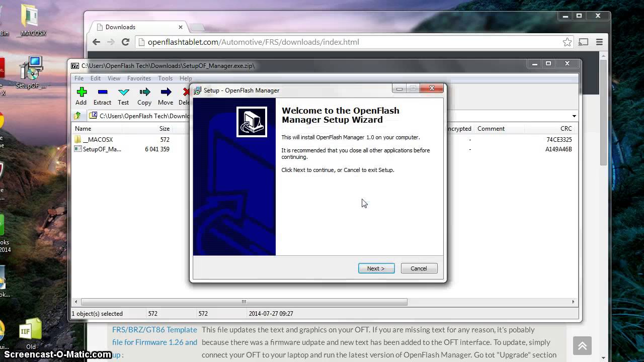Open a new tab in Chrome

(x=198, y=27)
